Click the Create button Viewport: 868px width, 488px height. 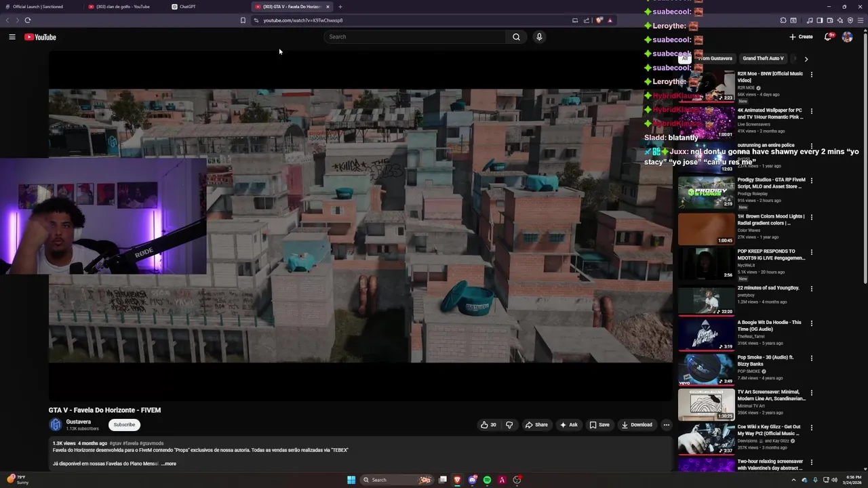tap(801, 37)
